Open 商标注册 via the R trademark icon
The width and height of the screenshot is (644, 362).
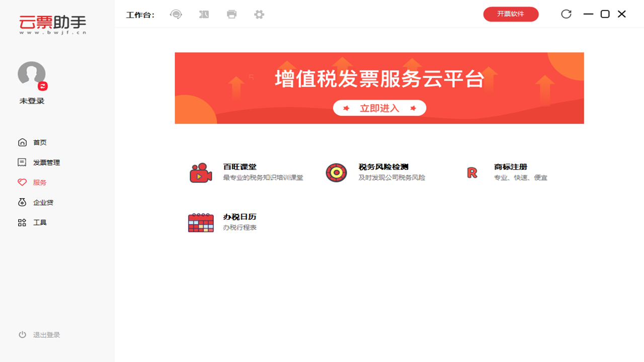471,172
